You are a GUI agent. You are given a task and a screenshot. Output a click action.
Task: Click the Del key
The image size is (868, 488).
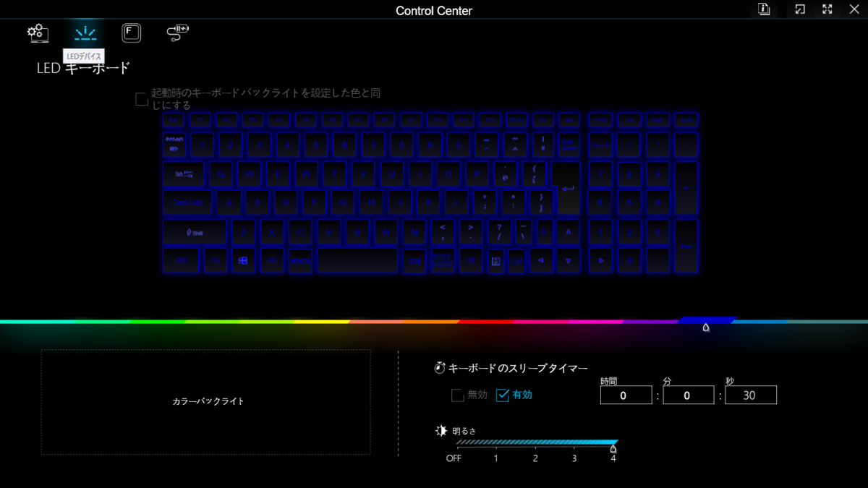point(569,119)
